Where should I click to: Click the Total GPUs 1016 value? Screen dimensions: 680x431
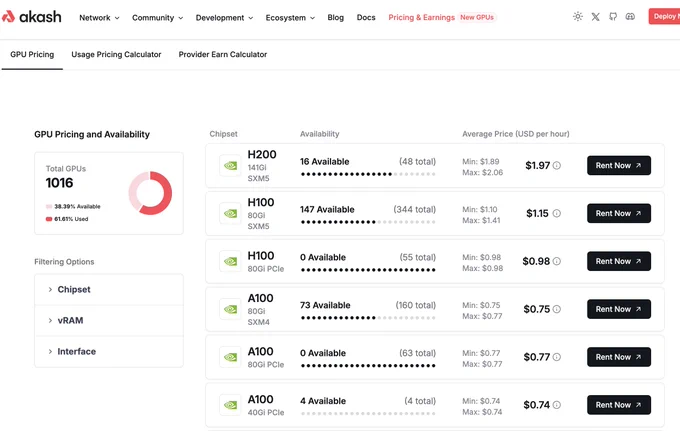click(x=59, y=183)
